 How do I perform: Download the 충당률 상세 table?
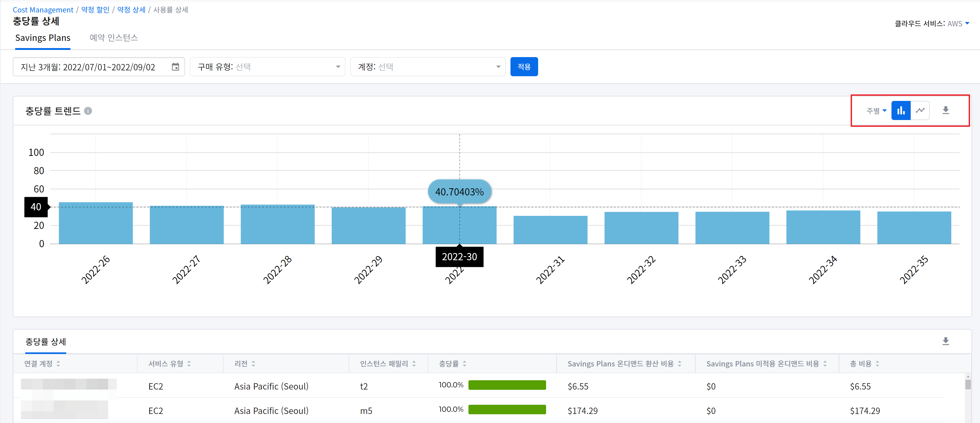click(x=945, y=341)
